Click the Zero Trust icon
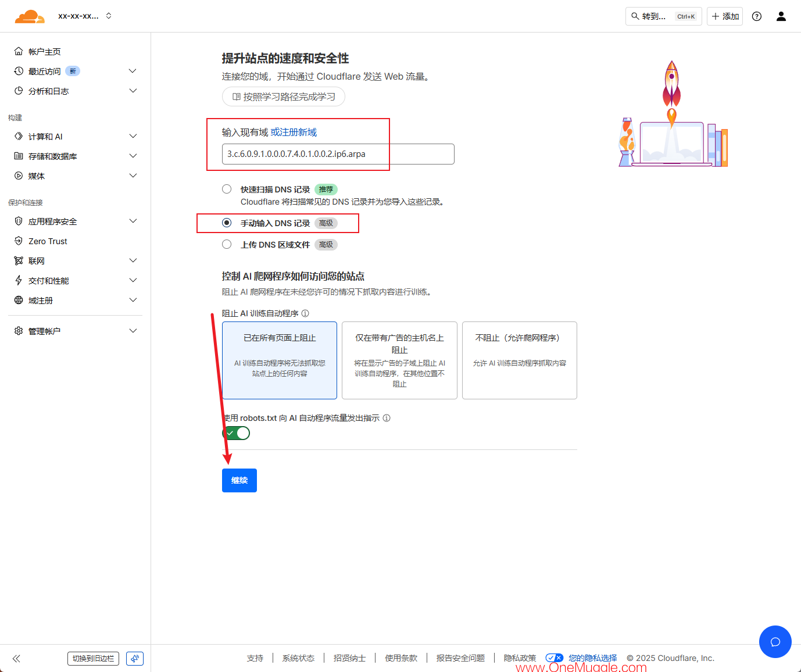The height and width of the screenshot is (672, 801). 19,241
